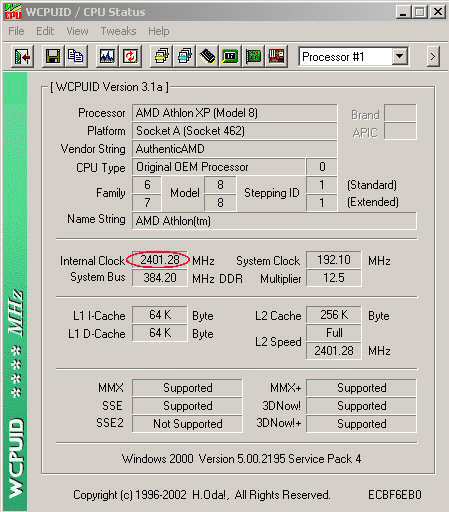Image resolution: width=449 pixels, height=512 pixels.
Task: Click the Name String AMD Athlon(tm) field
Action: click(x=274, y=221)
